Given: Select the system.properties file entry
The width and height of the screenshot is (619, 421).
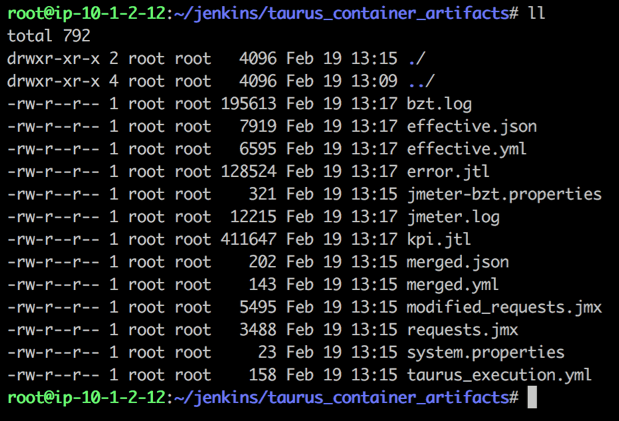Looking at the screenshot, I should (486, 352).
